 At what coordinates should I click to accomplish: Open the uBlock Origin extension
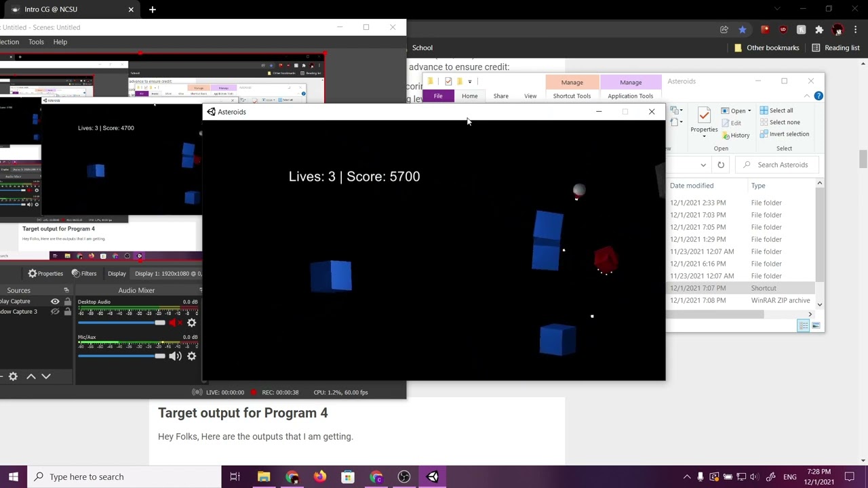tap(783, 30)
